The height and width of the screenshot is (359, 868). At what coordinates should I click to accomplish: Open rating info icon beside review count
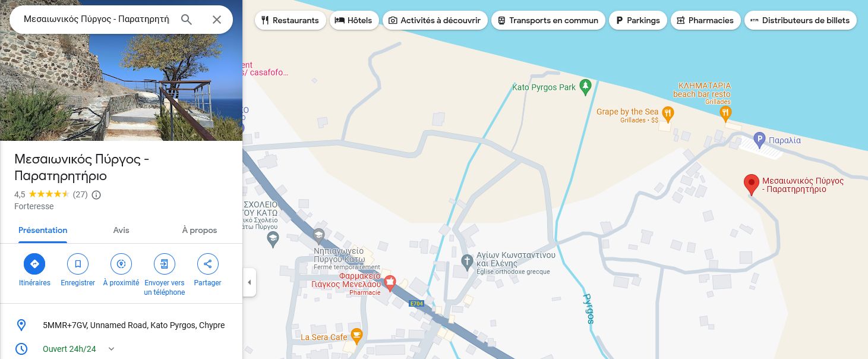tap(96, 194)
